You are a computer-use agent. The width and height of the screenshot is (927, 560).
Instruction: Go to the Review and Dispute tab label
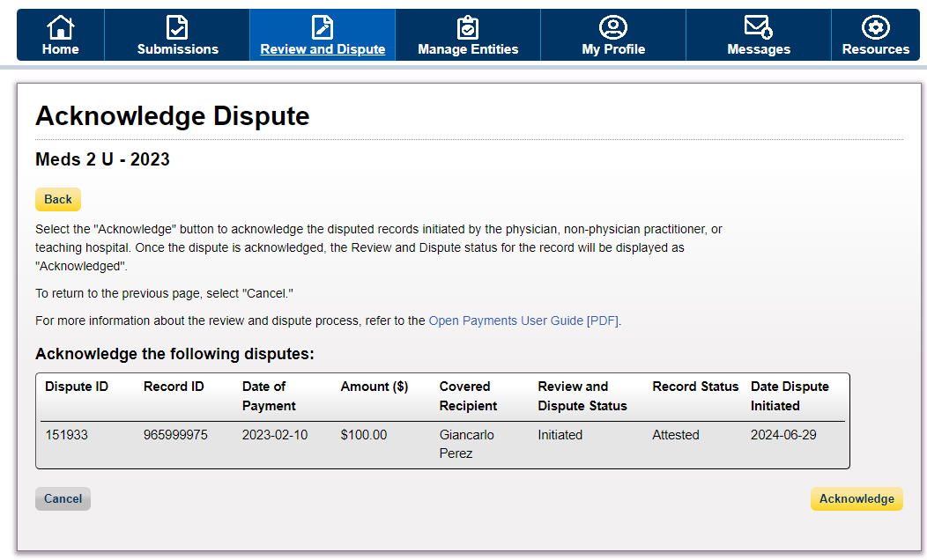[x=323, y=49]
